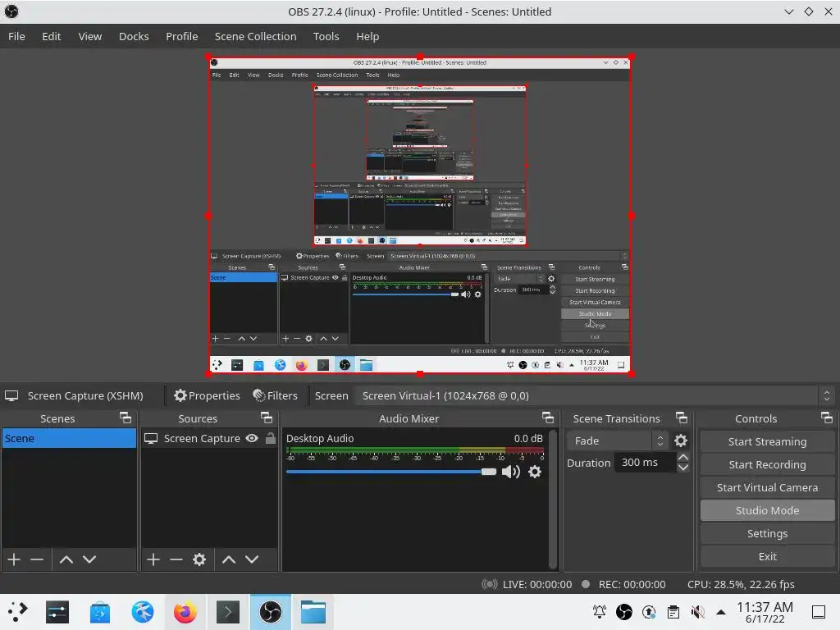Open Settings from Controls panel
840x630 pixels.
point(767,533)
